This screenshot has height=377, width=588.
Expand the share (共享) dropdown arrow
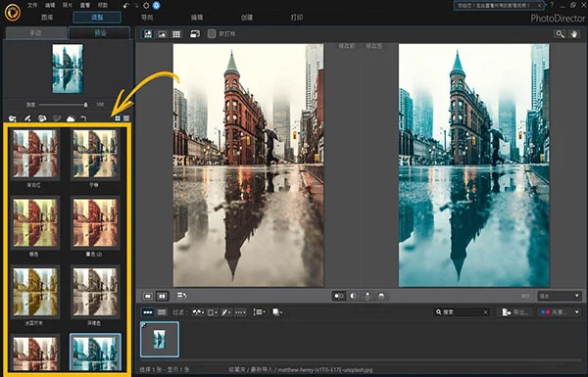(577, 312)
